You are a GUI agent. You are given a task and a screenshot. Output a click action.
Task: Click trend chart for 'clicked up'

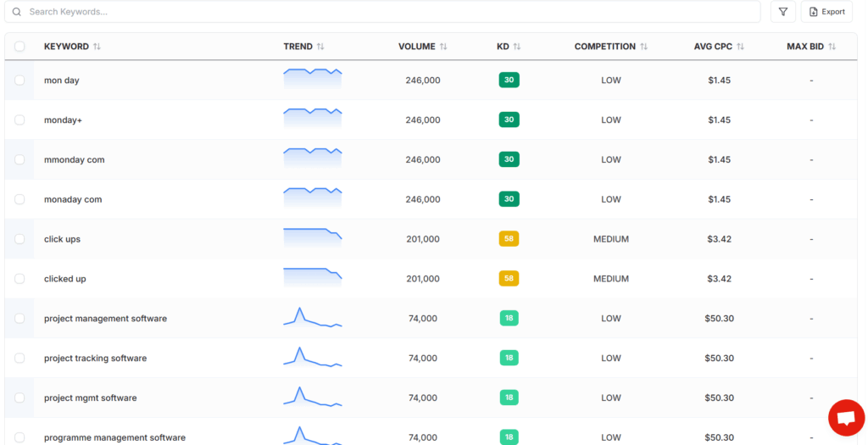[312, 278]
